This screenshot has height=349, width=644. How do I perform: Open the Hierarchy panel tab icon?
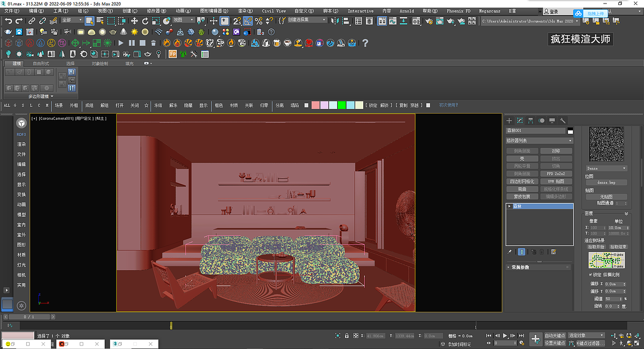pos(531,121)
